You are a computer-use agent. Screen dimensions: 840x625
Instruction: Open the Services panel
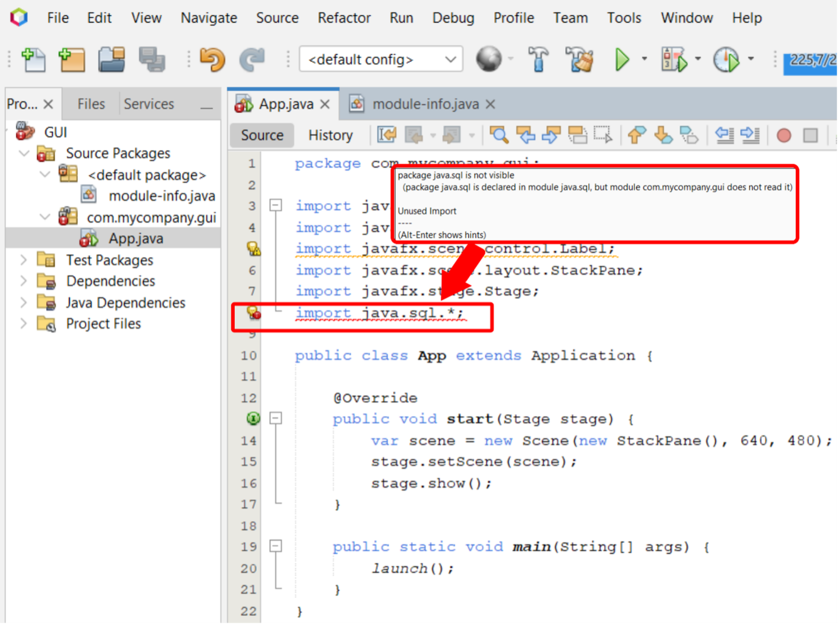click(149, 103)
